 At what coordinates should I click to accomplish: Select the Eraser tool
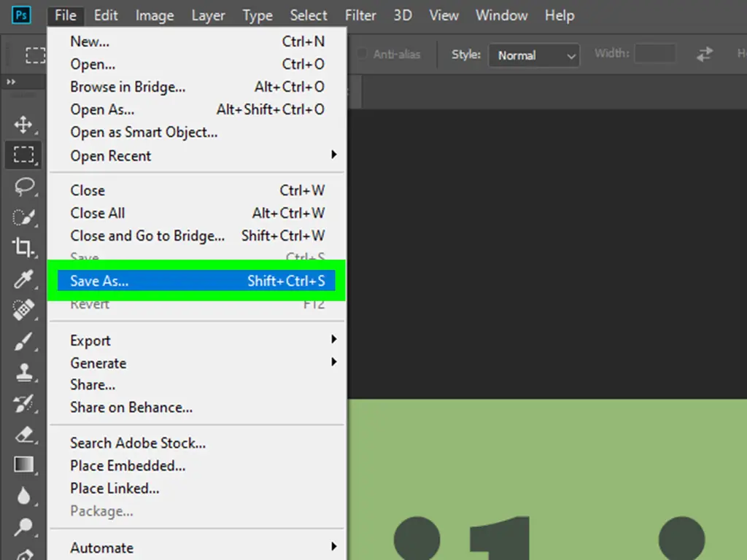(24, 435)
